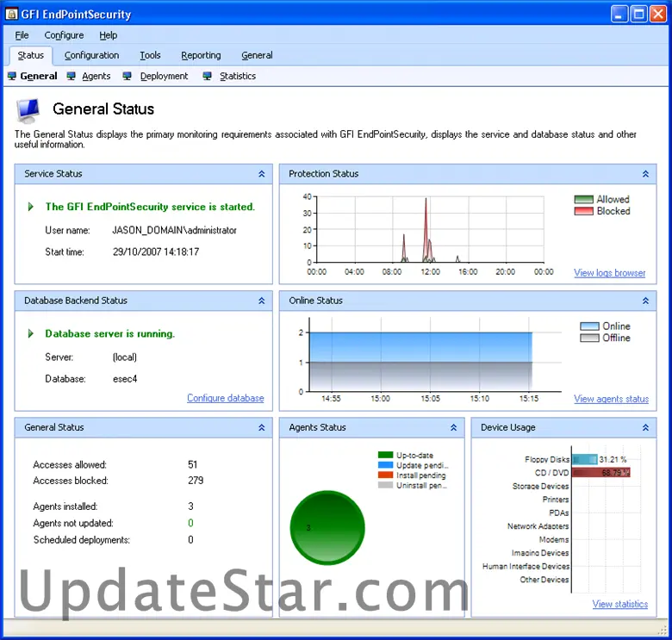The image size is (672, 640).
Task: Click the GFI EndPointSecurity title bar icon
Action: [x=12, y=14]
